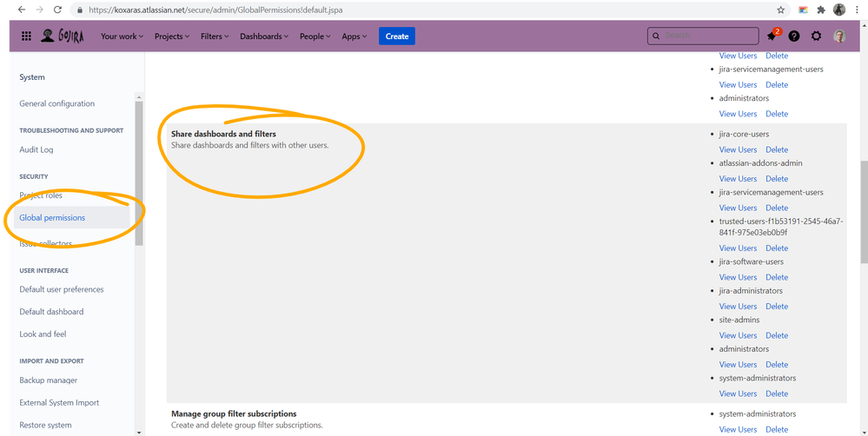Click the System heading in sidebar
Screen dimensions: 868x436
(32, 77)
